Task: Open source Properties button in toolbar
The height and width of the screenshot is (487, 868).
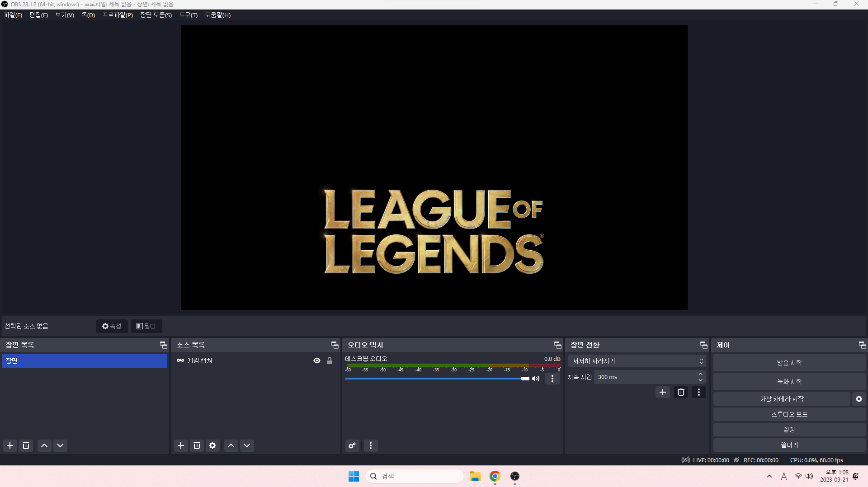Action: 112,326
